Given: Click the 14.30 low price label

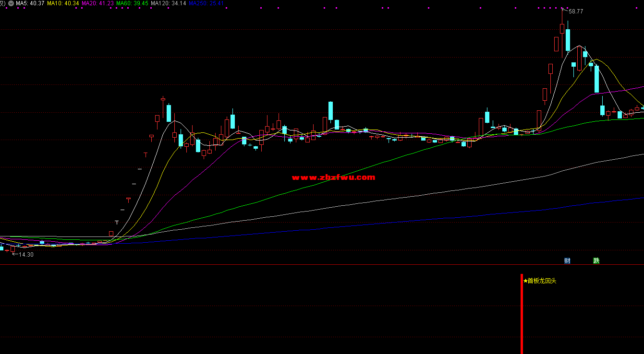Looking at the screenshot, I should pyautogui.click(x=26, y=255).
